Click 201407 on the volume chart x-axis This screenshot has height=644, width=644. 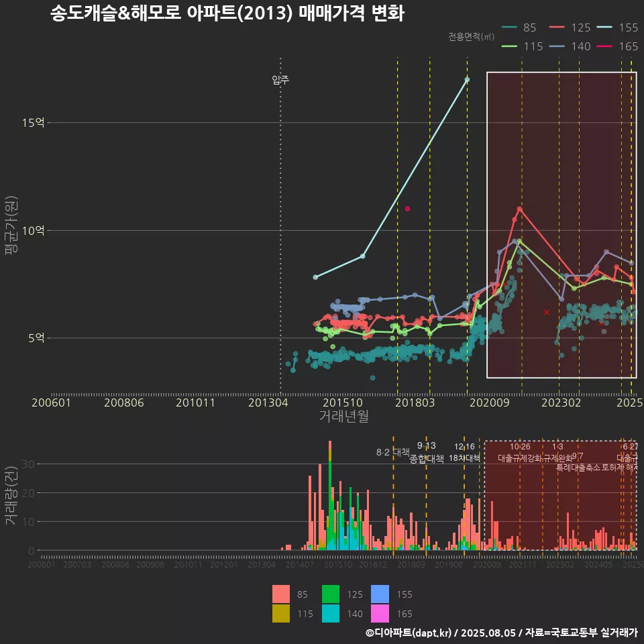click(x=299, y=564)
